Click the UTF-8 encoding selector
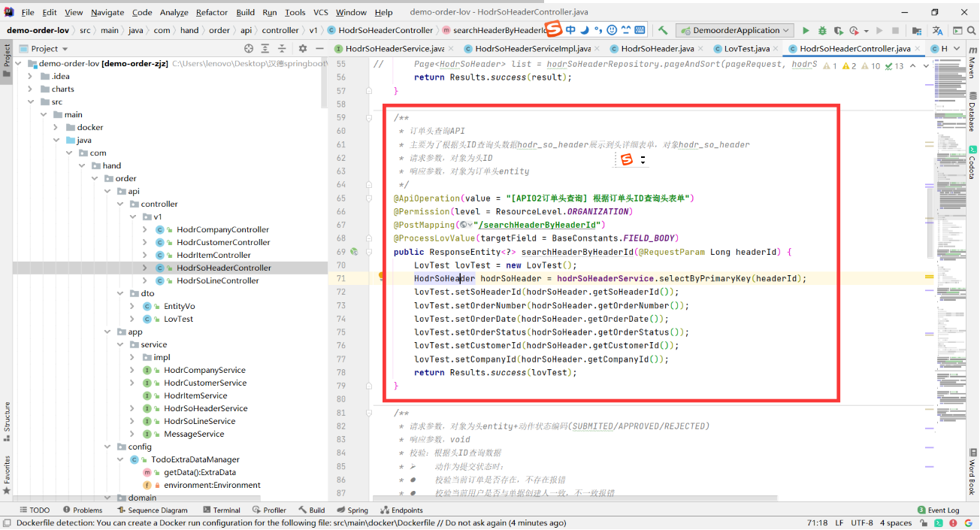This screenshot has width=980, height=530. click(x=862, y=522)
